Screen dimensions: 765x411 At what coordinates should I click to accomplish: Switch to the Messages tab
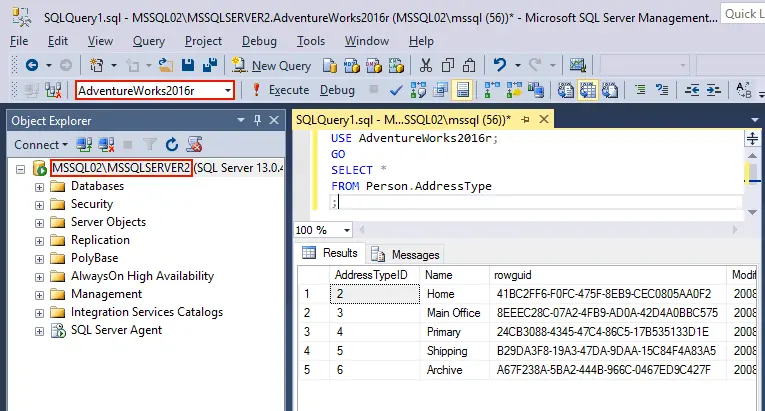click(x=406, y=254)
